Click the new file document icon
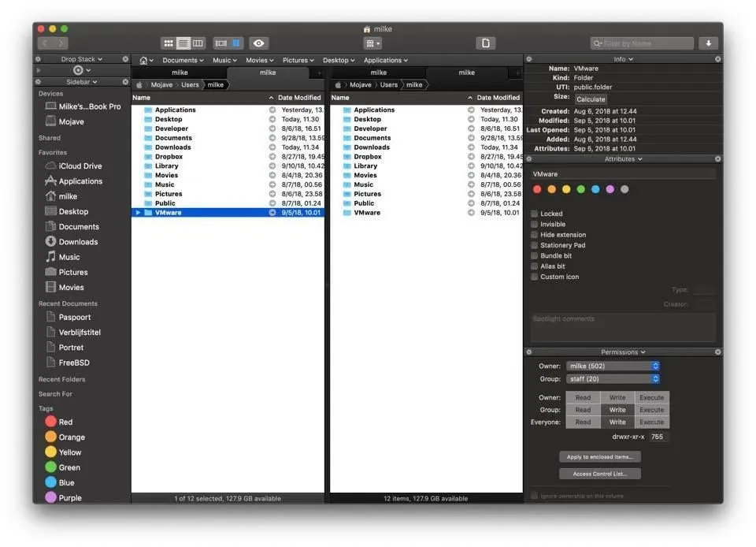Screen dimensions: 756x547 486,43
